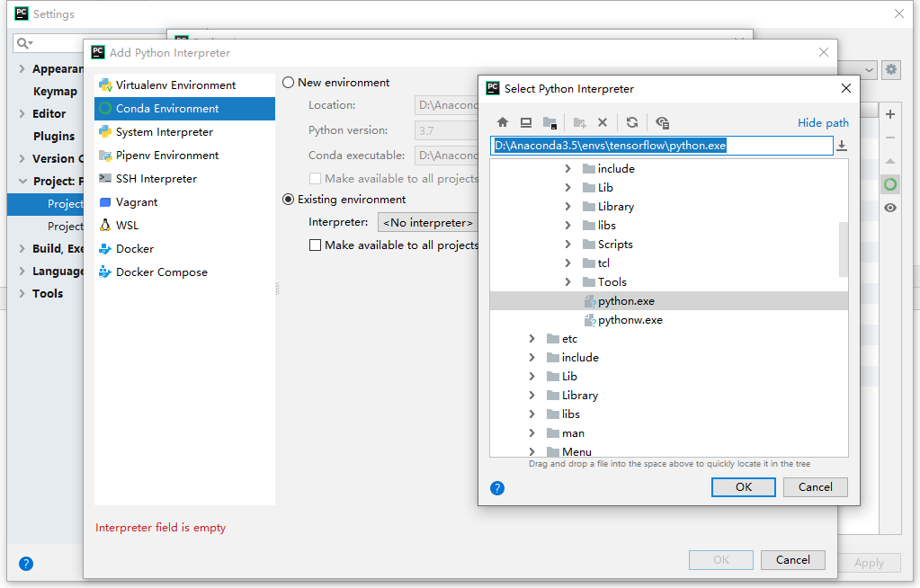Viewport: 920px width, 588px height.
Task: Expand the Editor settings section
Action: (x=22, y=114)
